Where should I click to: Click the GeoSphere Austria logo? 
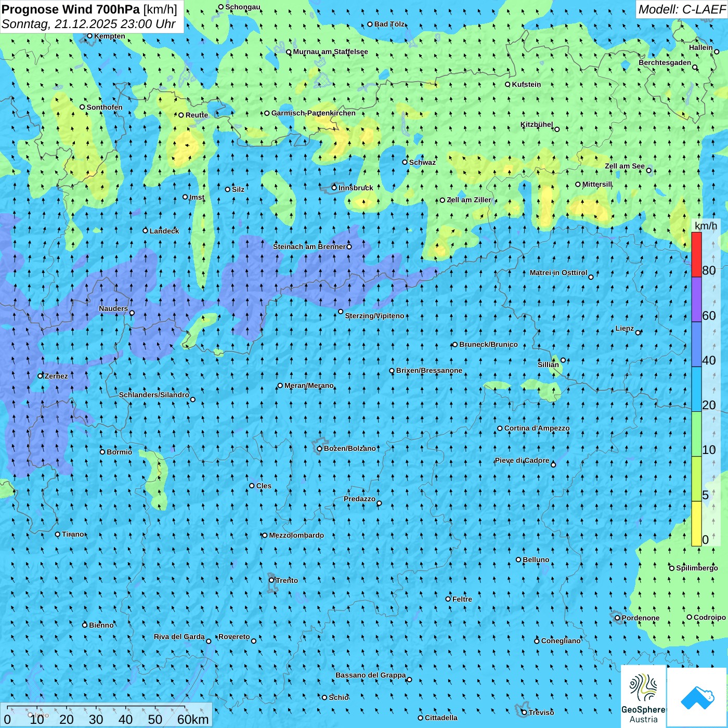coord(643,696)
